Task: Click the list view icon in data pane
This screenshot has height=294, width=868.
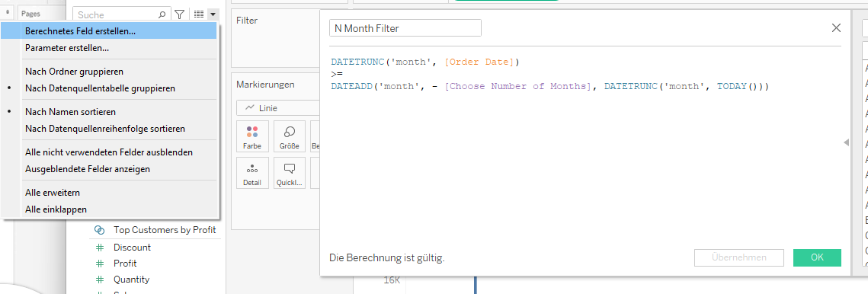Action: [199, 15]
